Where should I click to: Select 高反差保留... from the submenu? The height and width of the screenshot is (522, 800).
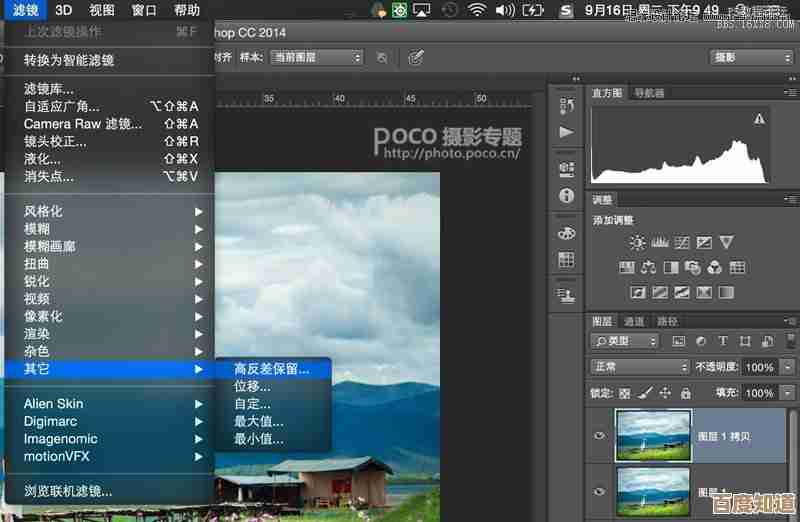pos(271,369)
